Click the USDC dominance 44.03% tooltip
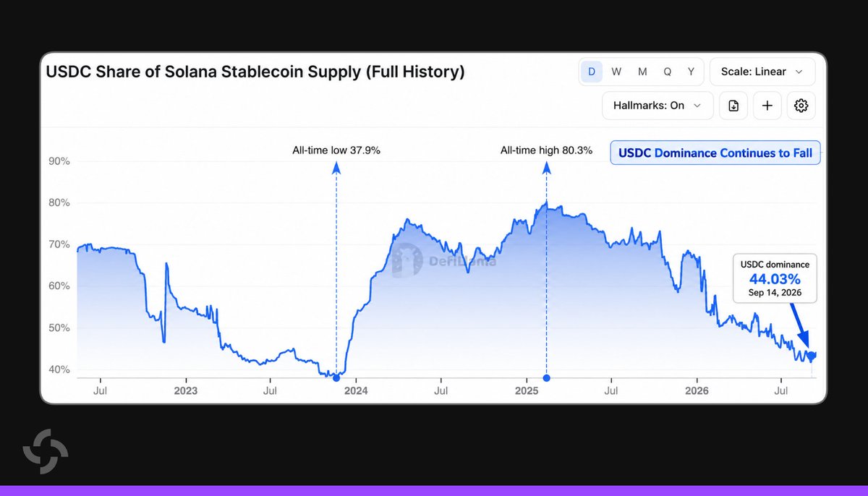The width and height of the screenshot is (868, 496). (x=775, y=278)
